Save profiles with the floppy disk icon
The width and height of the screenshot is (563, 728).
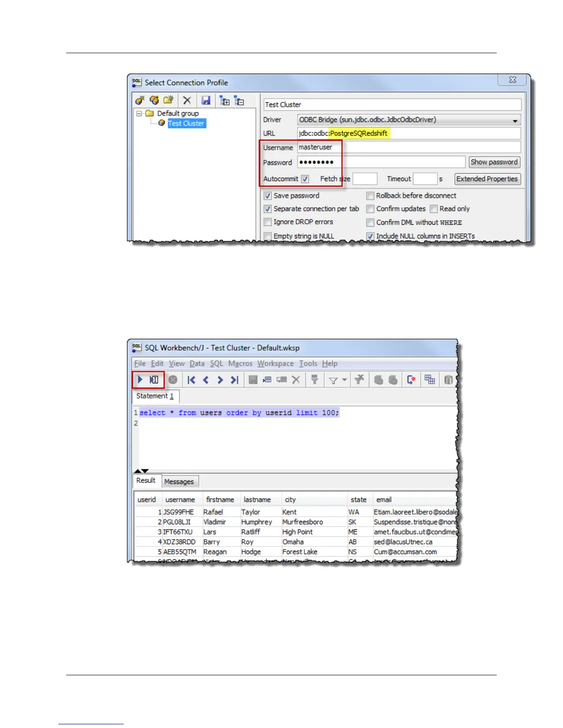point(206,100)
